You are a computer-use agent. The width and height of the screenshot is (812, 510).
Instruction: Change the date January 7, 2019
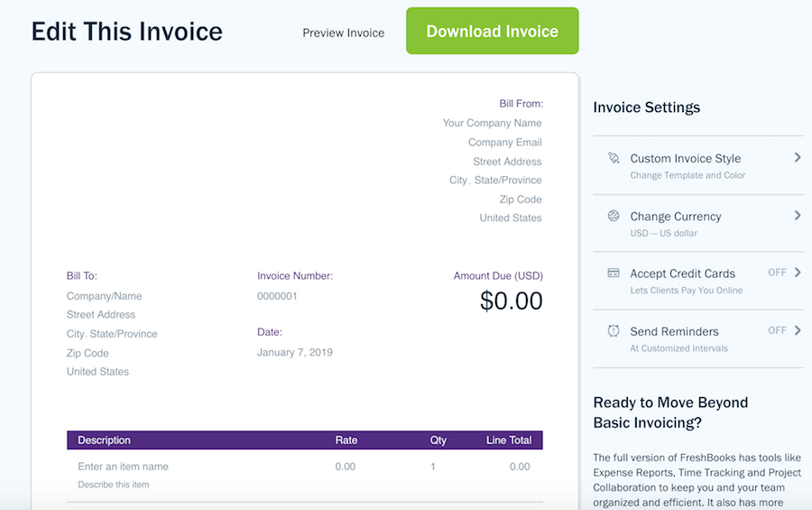pos(295,352)
